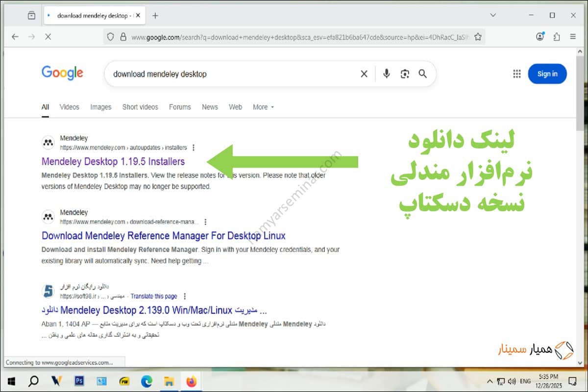Expand the list all tabs chevron

493,15
